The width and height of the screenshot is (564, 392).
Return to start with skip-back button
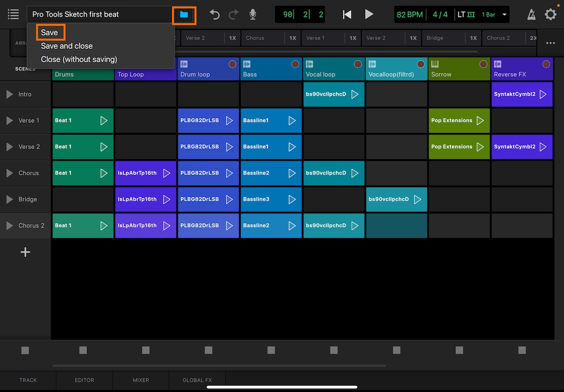click(347, 14)
